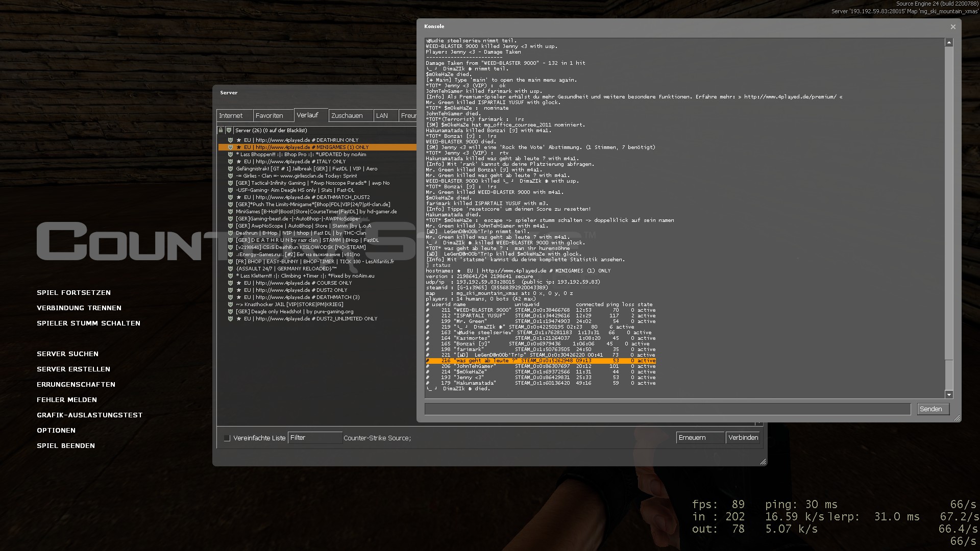Click the shield icon beside COURSE ONLY server
The image size is (980, 551).
(x=230, y=283)
